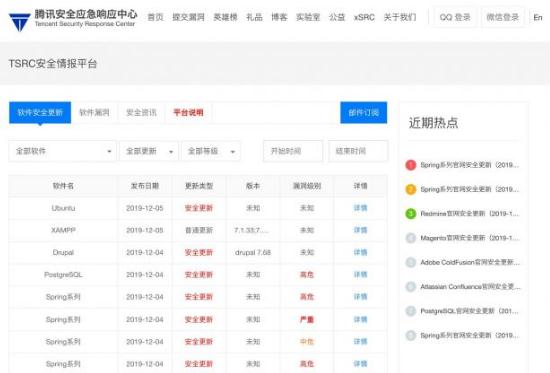550x373 pixels.
Task: Switch to the 安全资讯 tab
Action: [x=141, y=113]
